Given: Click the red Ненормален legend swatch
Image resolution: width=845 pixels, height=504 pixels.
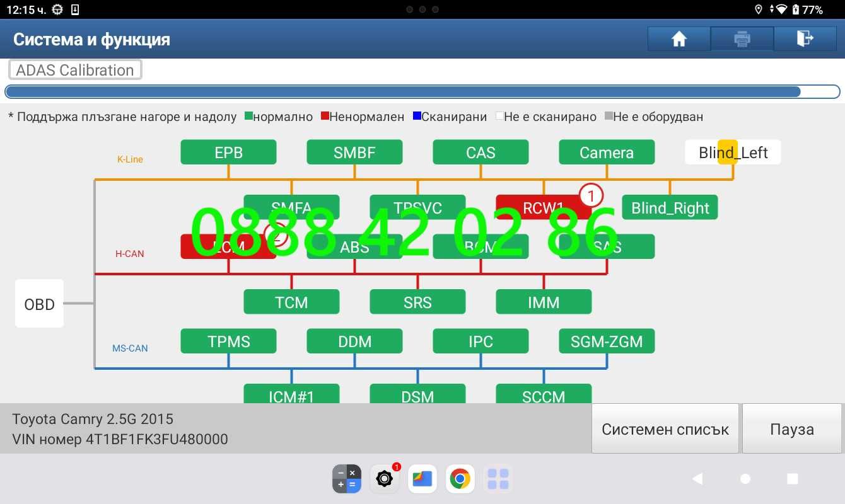Looking at the screenshot, I should (325, 117).
